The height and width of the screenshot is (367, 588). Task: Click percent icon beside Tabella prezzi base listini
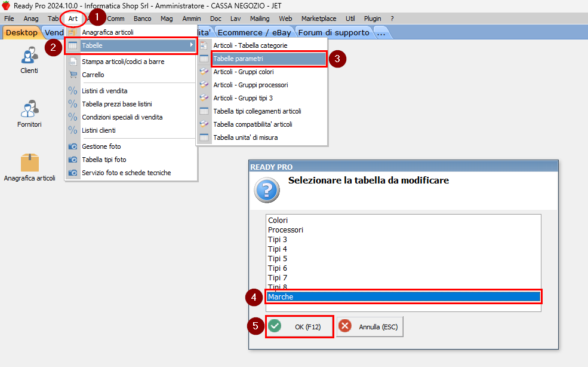coord(73,103)
